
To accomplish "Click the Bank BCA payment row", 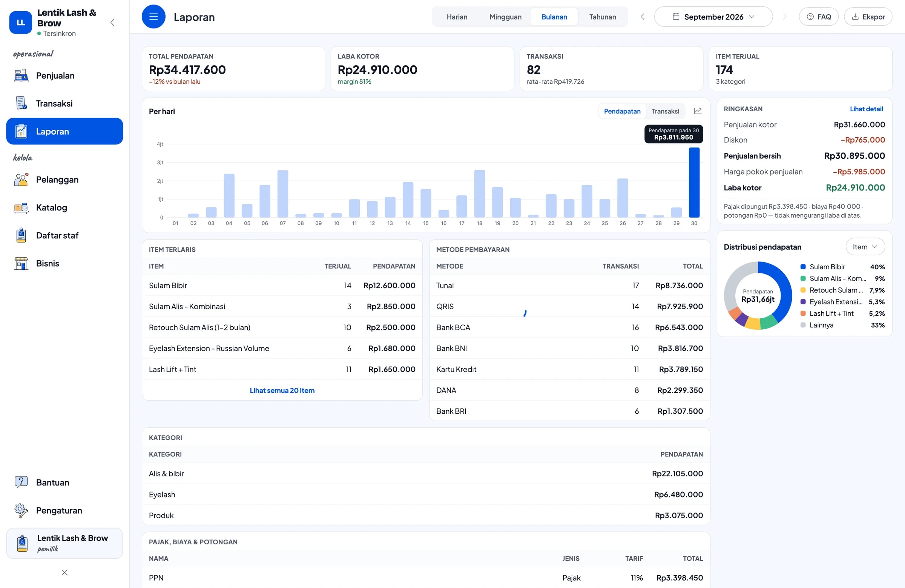I will click(x=569, y=327).
